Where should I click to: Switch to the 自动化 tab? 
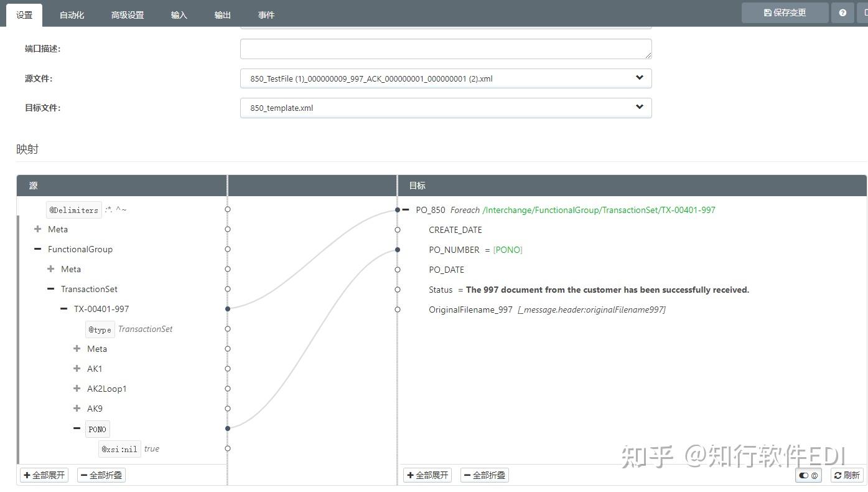(72, 14)
